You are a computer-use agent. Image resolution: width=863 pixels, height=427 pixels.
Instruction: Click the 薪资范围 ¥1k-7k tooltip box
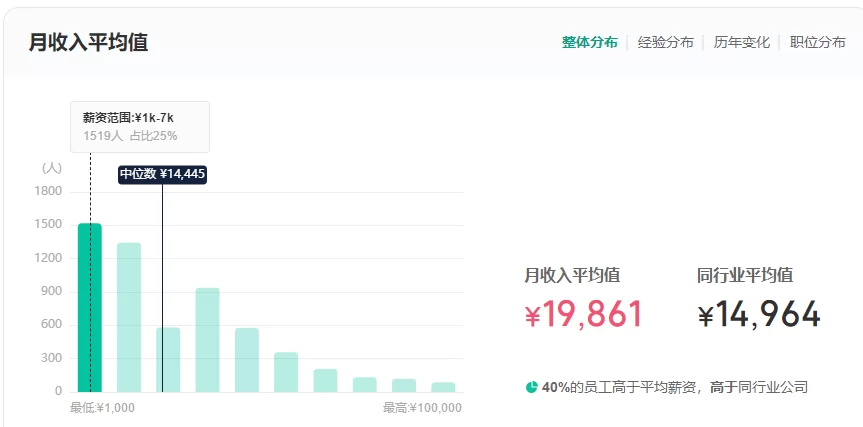(x=139, y=127)
